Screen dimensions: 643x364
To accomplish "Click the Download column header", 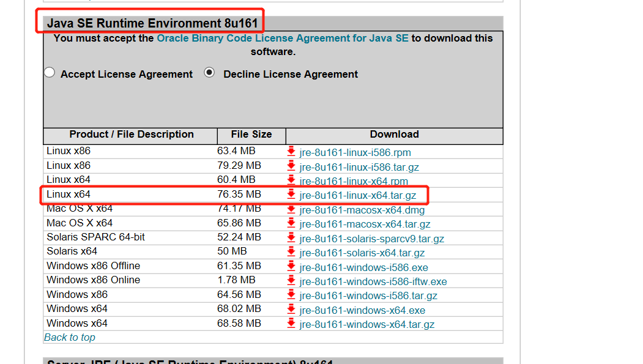I will point(395,135).
